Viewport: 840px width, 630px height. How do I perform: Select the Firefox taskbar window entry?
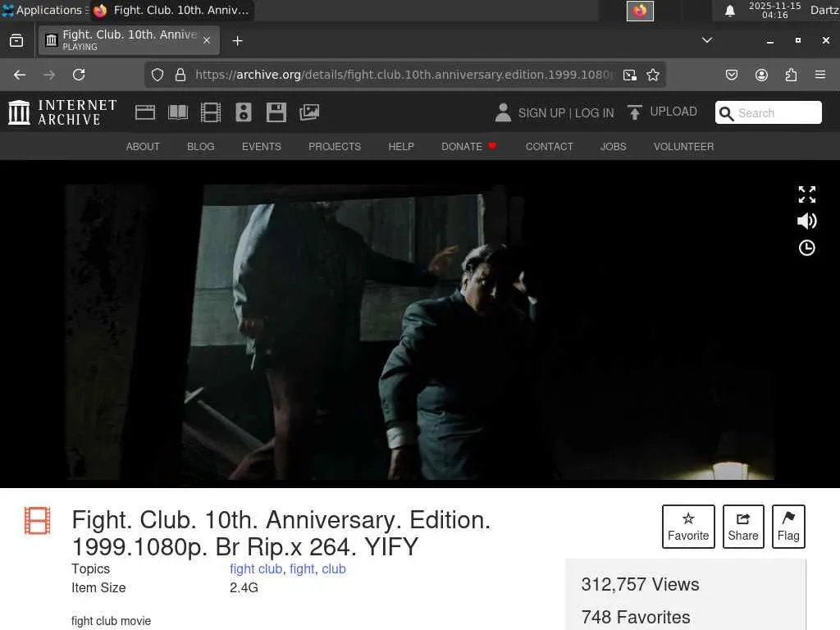tap(172, 10)
